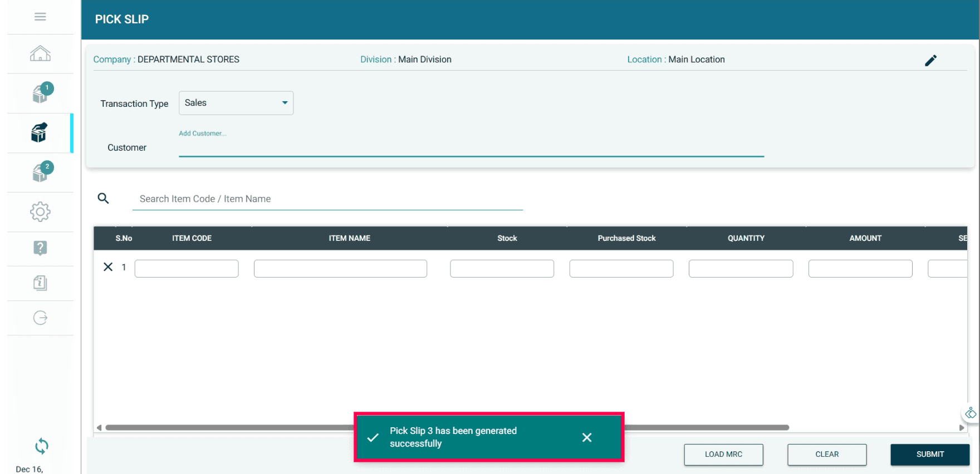Screen dimensions: 980x474
Task: Click the horizontal table scrollbar
Action: 447,427
